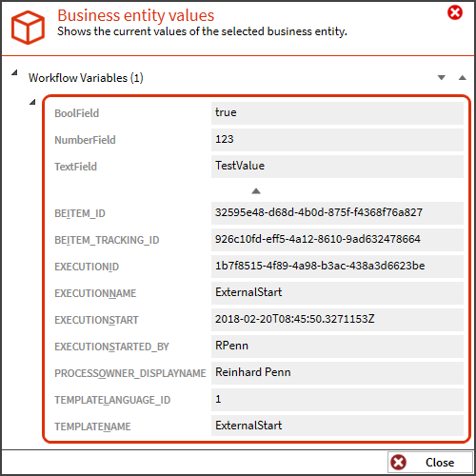Click the TEMPLATENAME value ExternalStart
476x476 pixels.
[x=337, y=426]
